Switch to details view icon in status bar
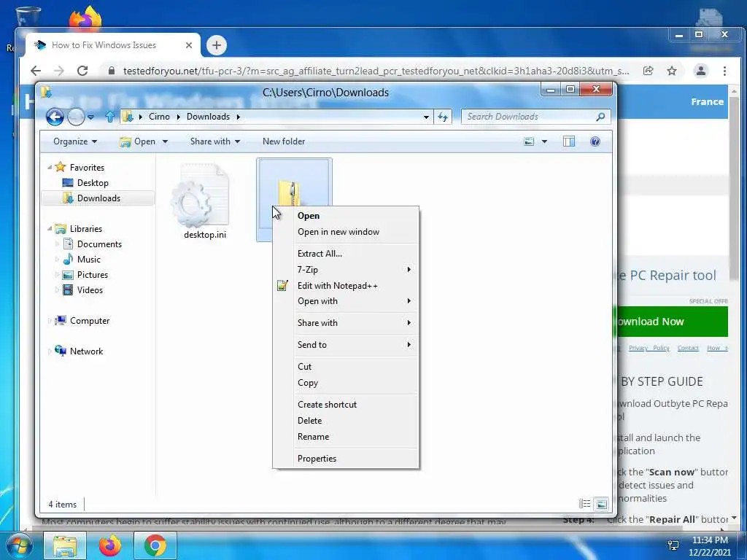Image resolution: width=747 pixels, height=560 pixels. click(584, 504)
